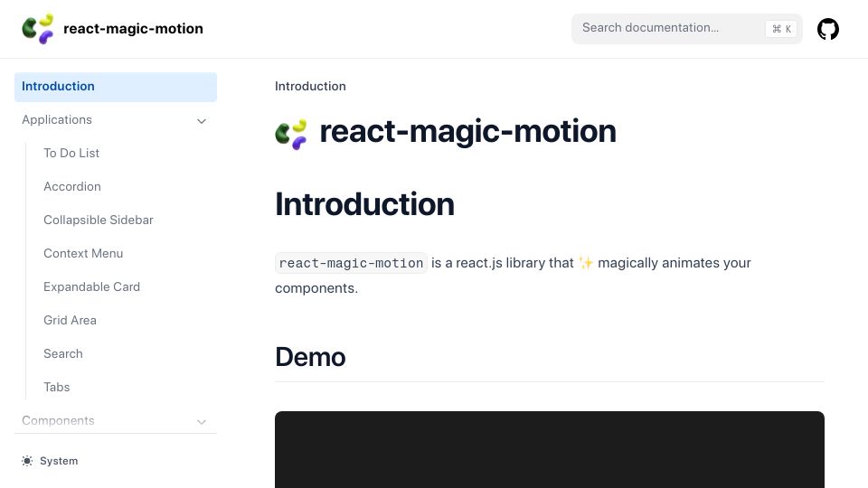Image resolution: width=868 pixels, height=488 pixels.
Task: Open the GitHub repository icon
Action: click(x=827, y=29)
